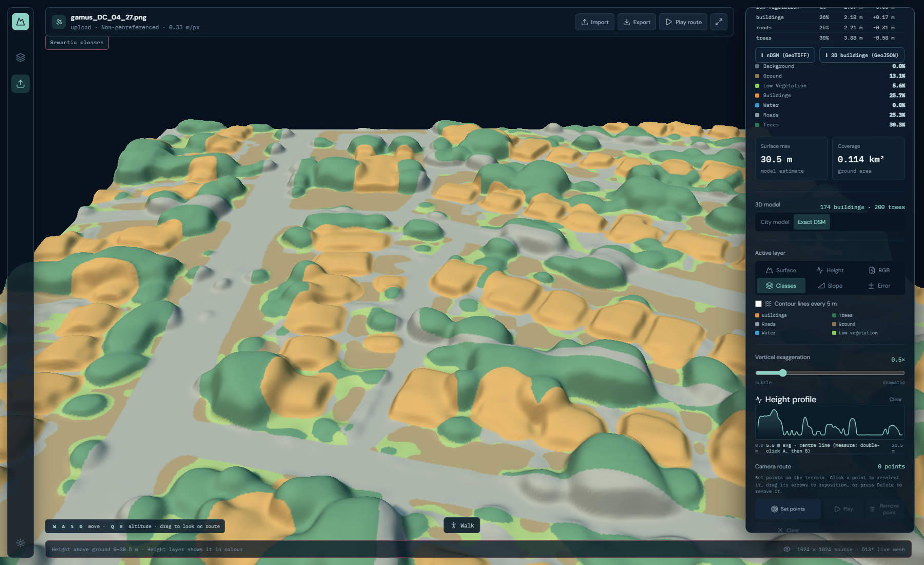Click the '174 buildings · 200 trees' text

point(862,207)
